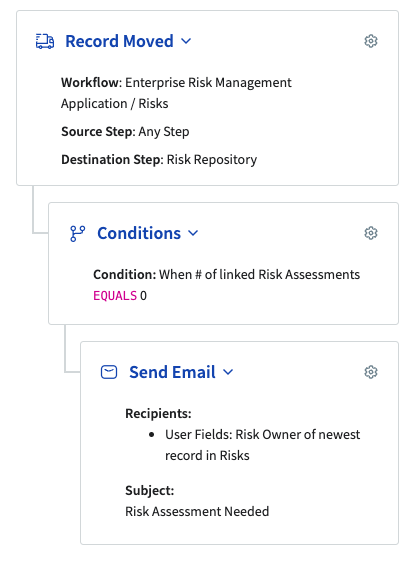Click the Conditions branch icon
The height and width of the screenshot is (562, 415).
coord(77,233)
